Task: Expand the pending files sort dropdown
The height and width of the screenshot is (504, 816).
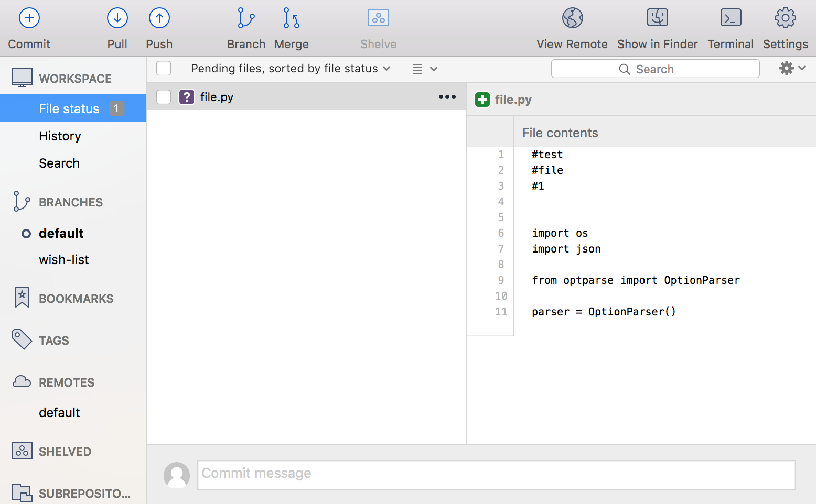Action: coord(291,69)
